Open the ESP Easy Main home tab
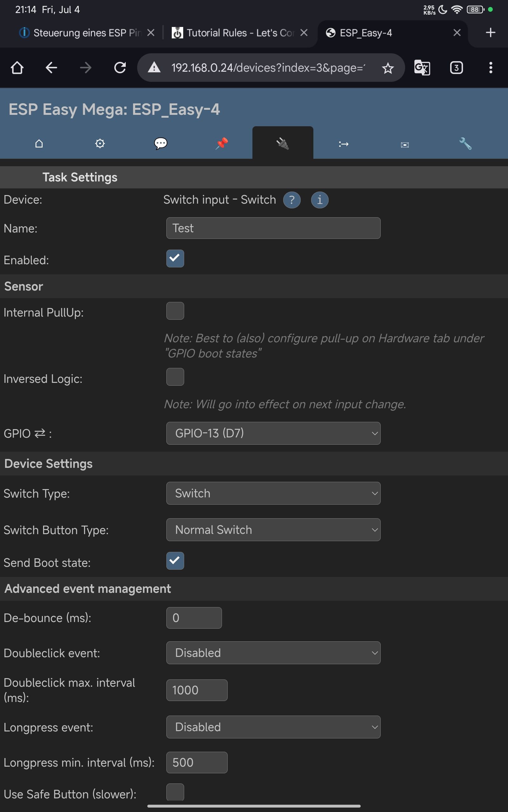Viewport: 508px width, 812px height. pos(39,144)
